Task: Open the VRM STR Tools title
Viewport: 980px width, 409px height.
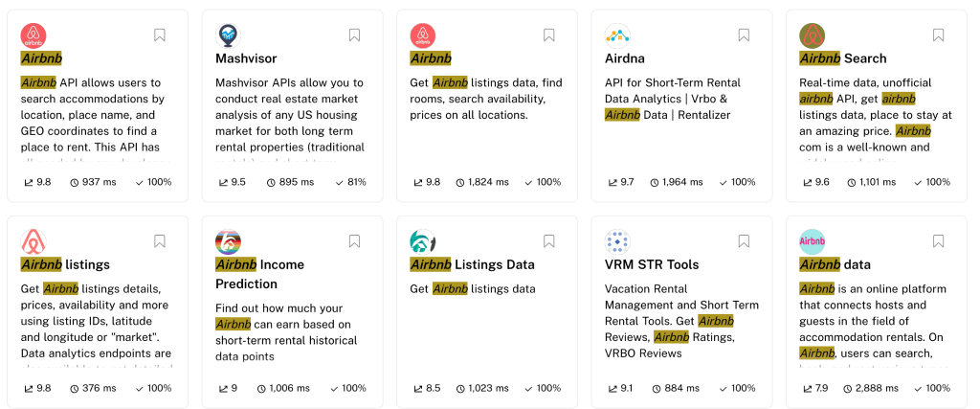Action: (652, 264)
